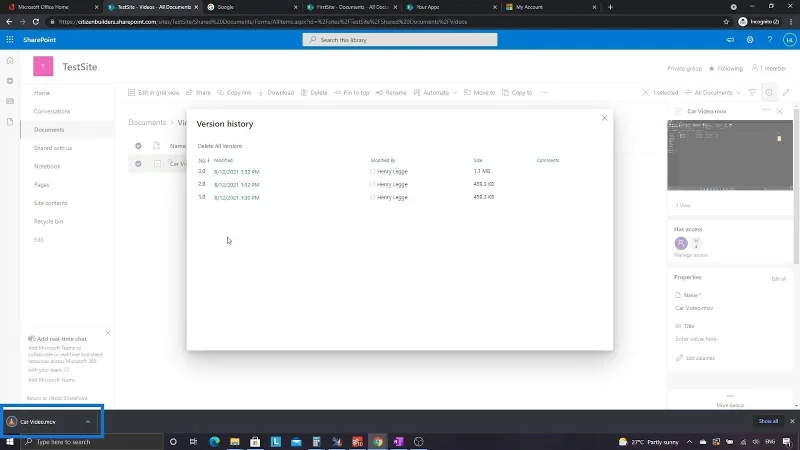Screen dimensions: 800x450
Task: Tick presence box beside Henry Legge in version 1.0 row
Action: [372, 197]
